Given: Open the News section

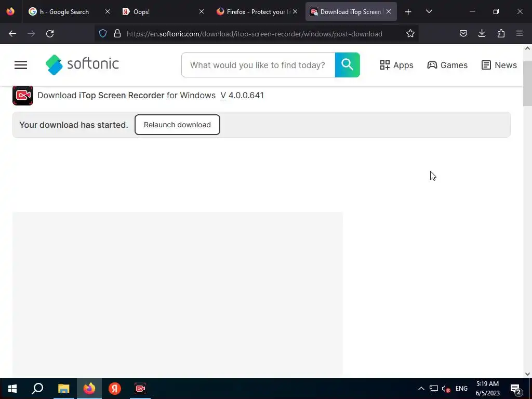Looking at the screenshot, I should (499, 65).
